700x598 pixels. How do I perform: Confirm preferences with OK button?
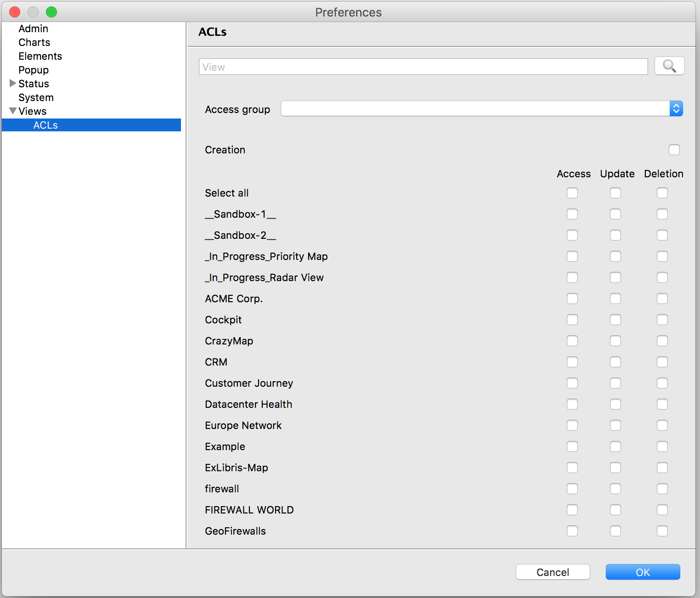click(643, 572)
